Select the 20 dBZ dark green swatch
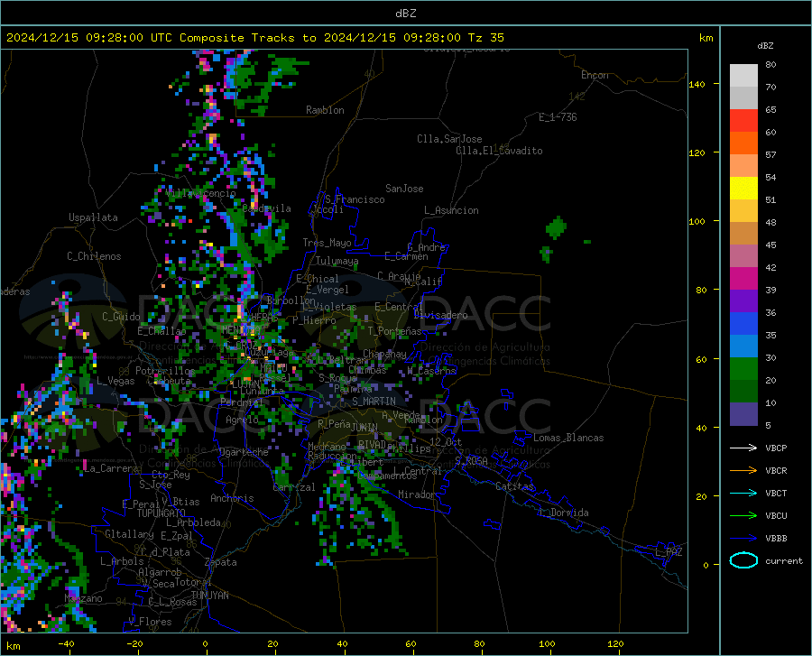 (743, 392)
